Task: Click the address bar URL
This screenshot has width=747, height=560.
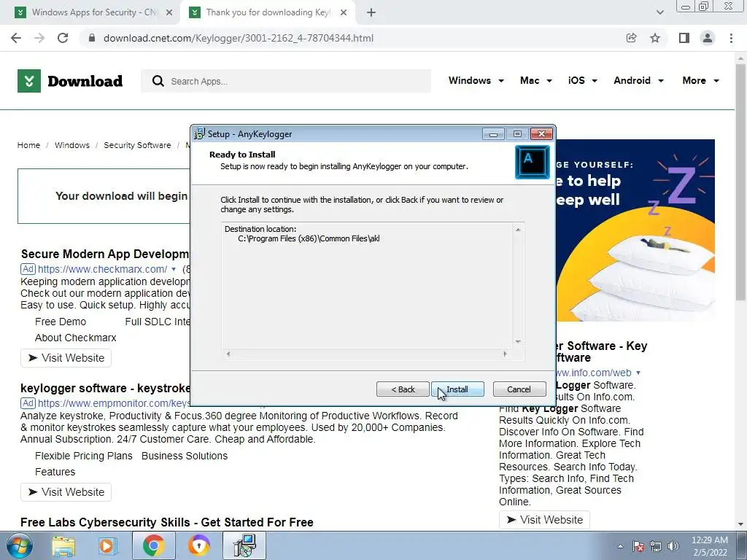Action: 239,38
